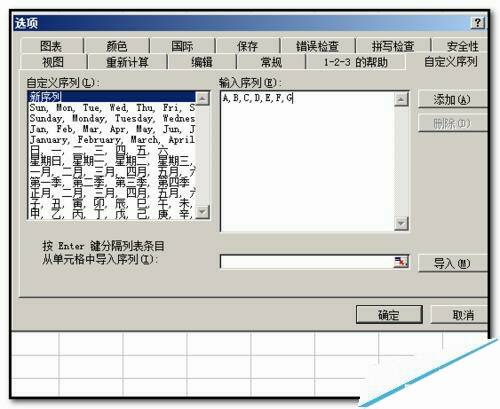The height and width of the screenshot is (409, 500).
Task: Select the 自定义序列 tab
Action: point(451,61)
